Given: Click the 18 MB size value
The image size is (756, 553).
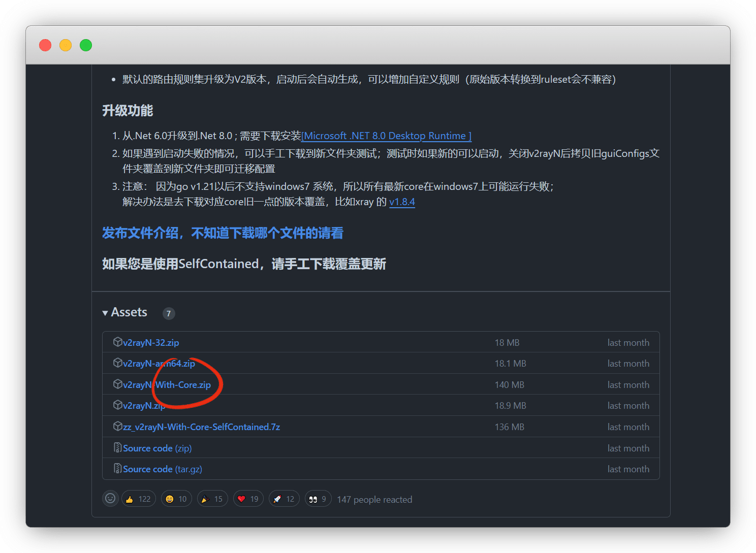Looking at the screenshot, I should pyautogui.click(x=507, y=343).
